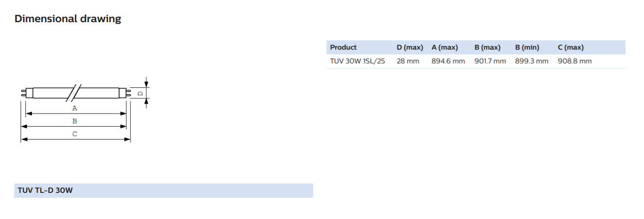The height and width of the screenshot is (219, 644).
Task: Select the TUV 30W 1SL/25 product cell
Action: point(357,61)
